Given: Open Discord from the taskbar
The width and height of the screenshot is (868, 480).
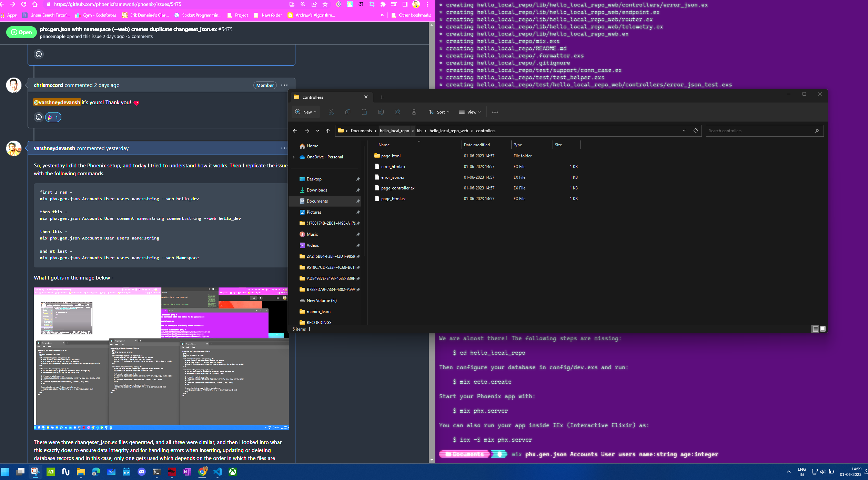Looking at the screenshot, I should click(x=142, y=472).
